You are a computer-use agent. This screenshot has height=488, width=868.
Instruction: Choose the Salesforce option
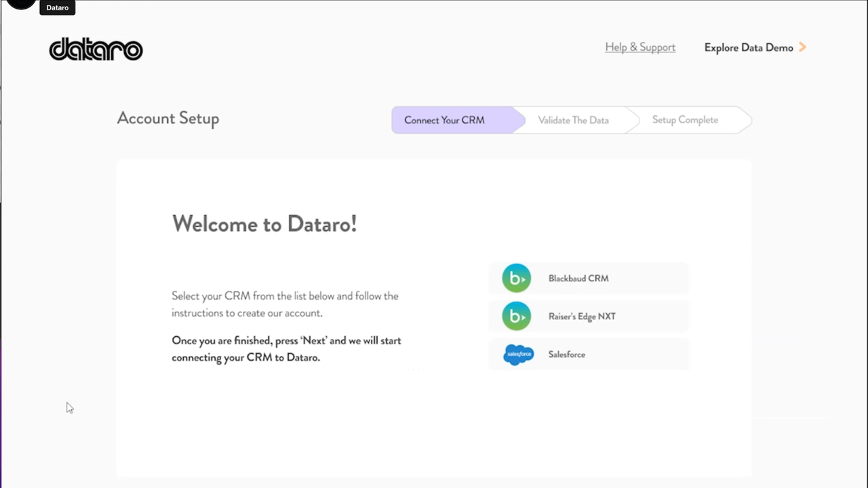589,354
